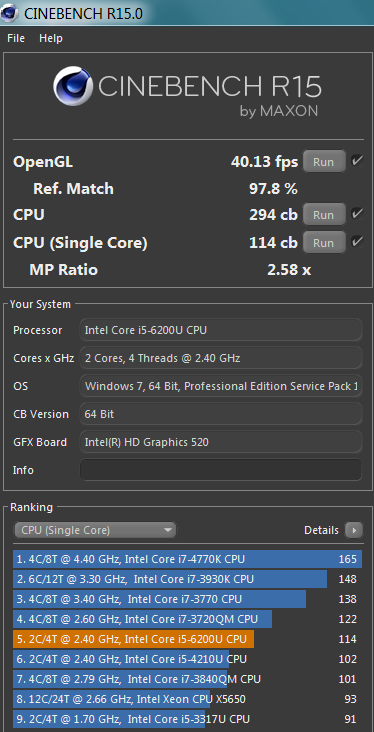Run the CPU (Single Core) benchmark
This screenshot has height=732, width=374.
click(324, 243)
